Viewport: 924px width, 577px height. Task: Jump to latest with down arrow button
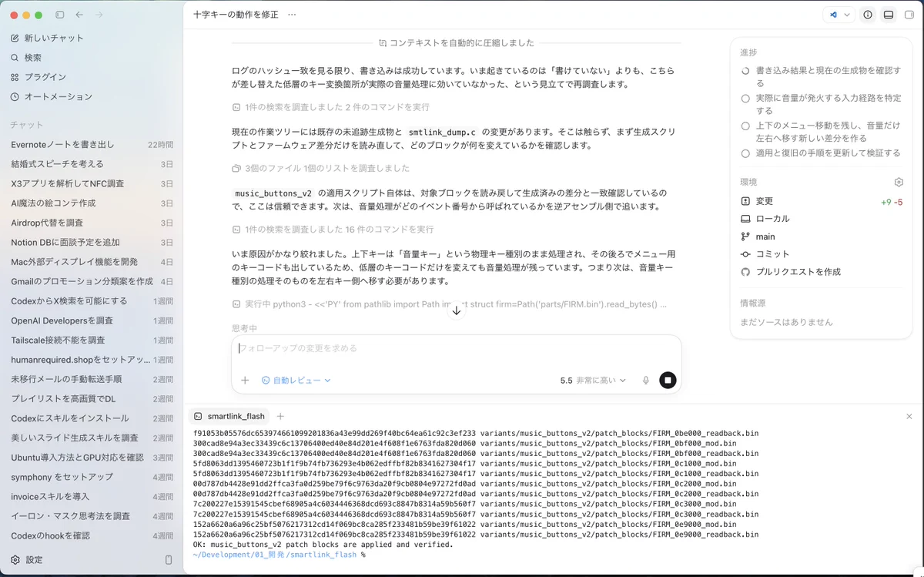tap(457, 310)
